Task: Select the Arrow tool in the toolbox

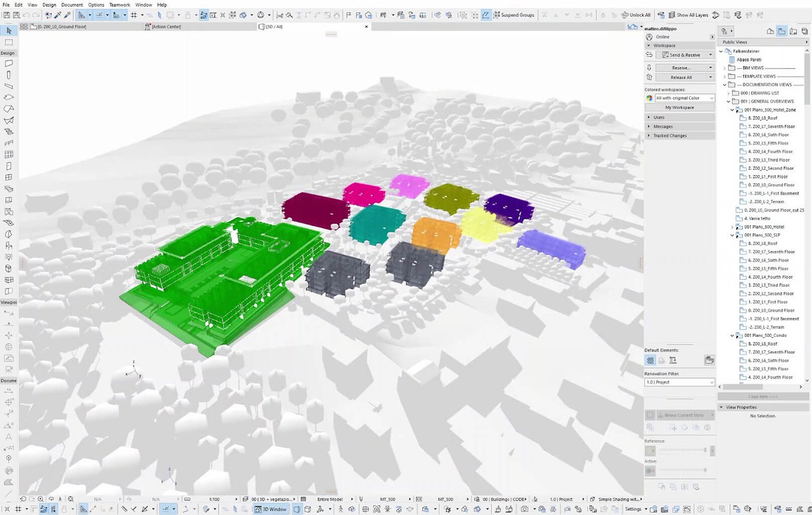Action: click(x=9, y=31)
